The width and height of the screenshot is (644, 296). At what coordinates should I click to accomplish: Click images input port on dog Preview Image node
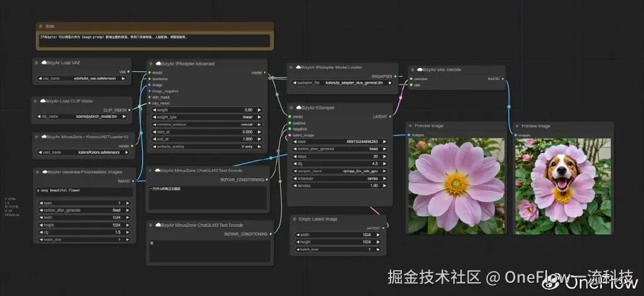[516, 135]
